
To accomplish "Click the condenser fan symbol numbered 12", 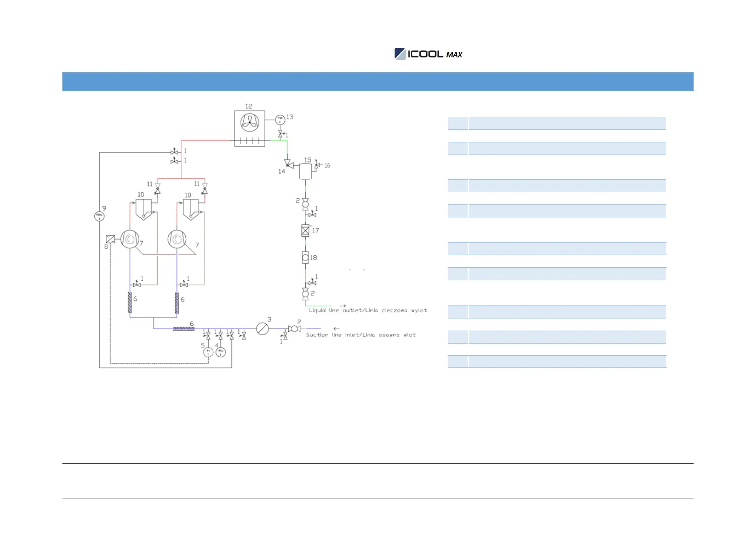I will pos(250,122).
